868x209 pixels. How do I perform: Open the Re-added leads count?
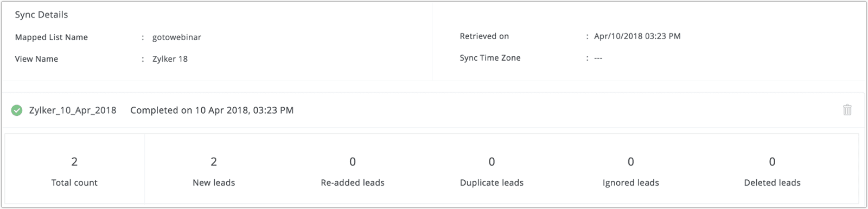pyautogui.click(x=353, y=161)
